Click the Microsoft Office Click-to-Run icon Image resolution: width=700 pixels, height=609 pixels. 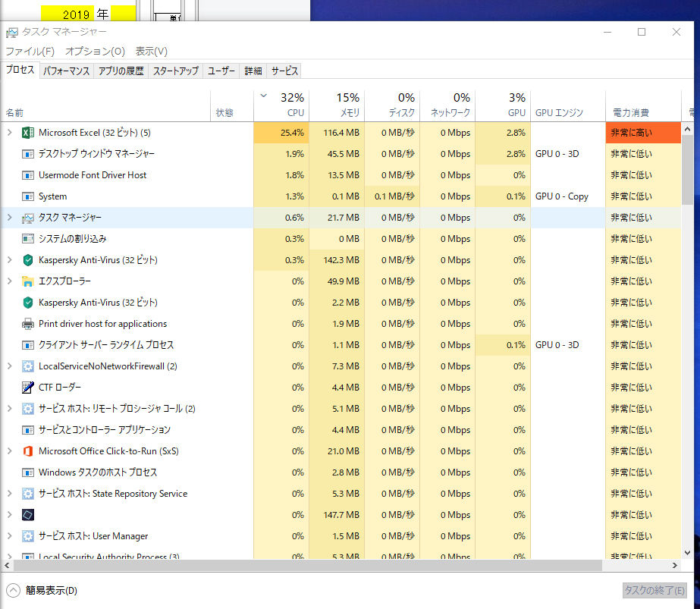tap(27, 451)
